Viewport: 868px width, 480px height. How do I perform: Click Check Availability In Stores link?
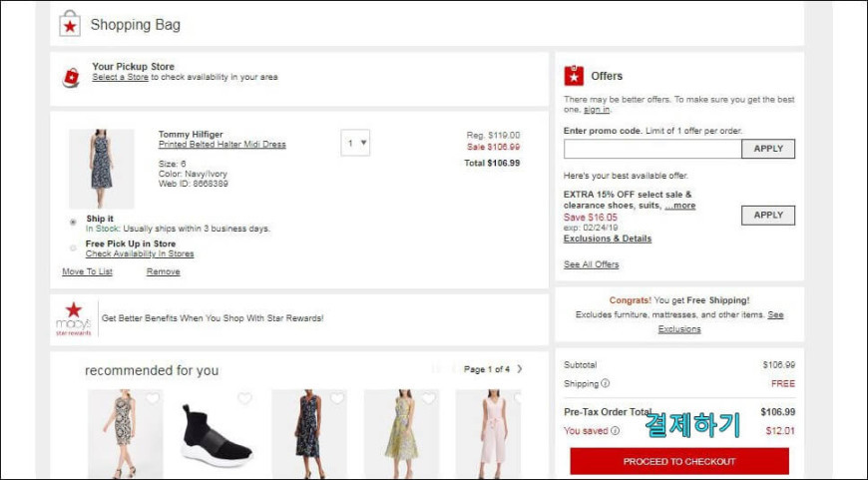[140, 253]
